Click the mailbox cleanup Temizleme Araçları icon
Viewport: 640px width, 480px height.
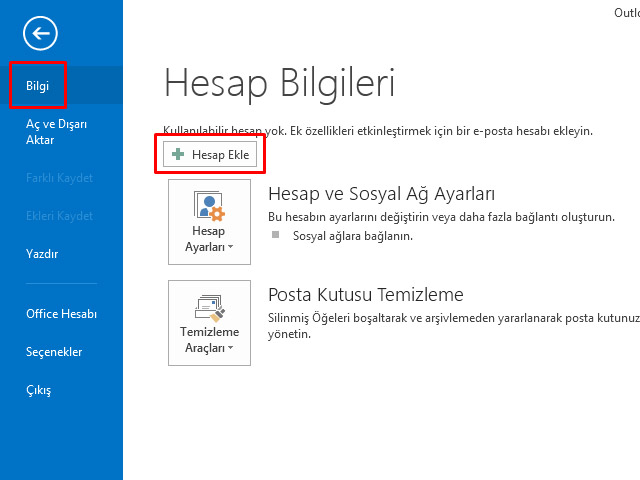209,306
